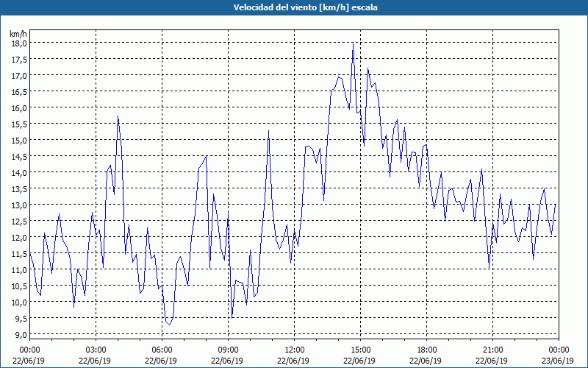Click the 16,0 y-axis value
Screen dimensions: 588x368
19,107
